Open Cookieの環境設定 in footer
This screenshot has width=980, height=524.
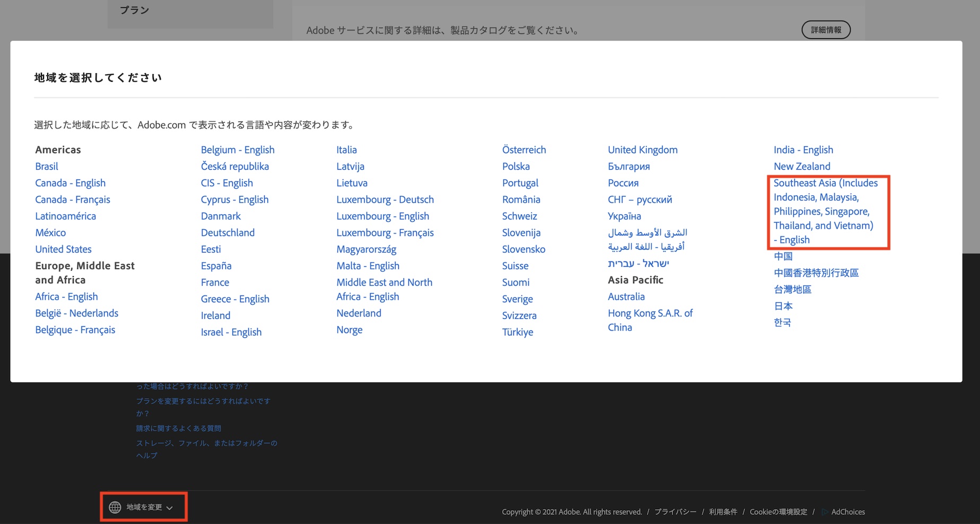pos(778,512)
